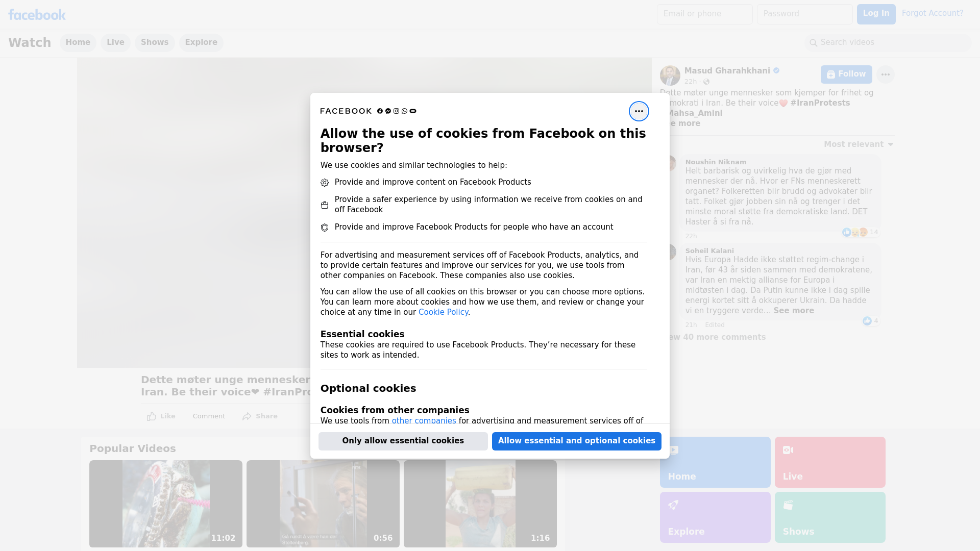Open post options three-dot menu
980x551 pixels.
point(885,74)
